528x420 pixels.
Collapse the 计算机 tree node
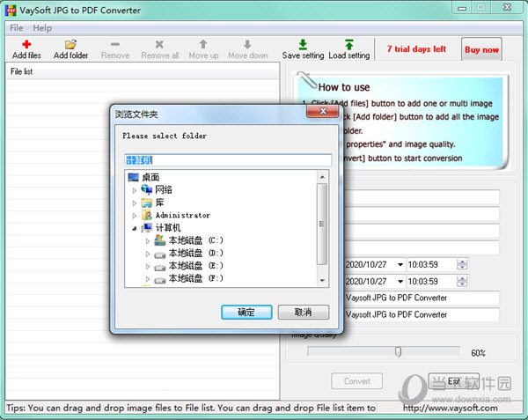click(x=135, y=228)
